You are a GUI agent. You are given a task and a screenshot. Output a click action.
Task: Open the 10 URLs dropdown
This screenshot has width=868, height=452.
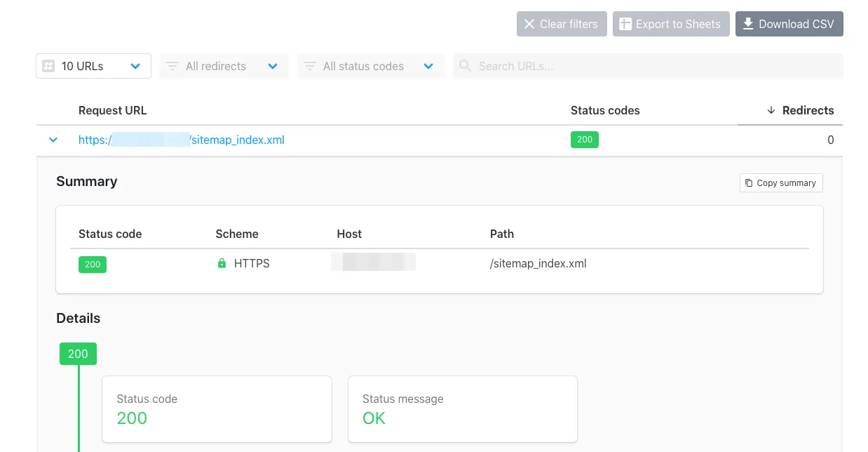click(135, 66)
